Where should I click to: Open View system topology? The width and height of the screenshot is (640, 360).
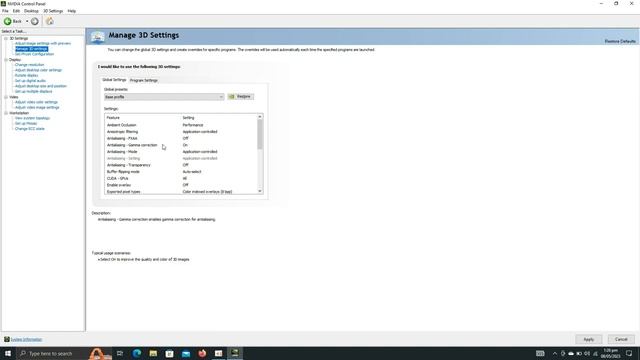tap(32, 118)
